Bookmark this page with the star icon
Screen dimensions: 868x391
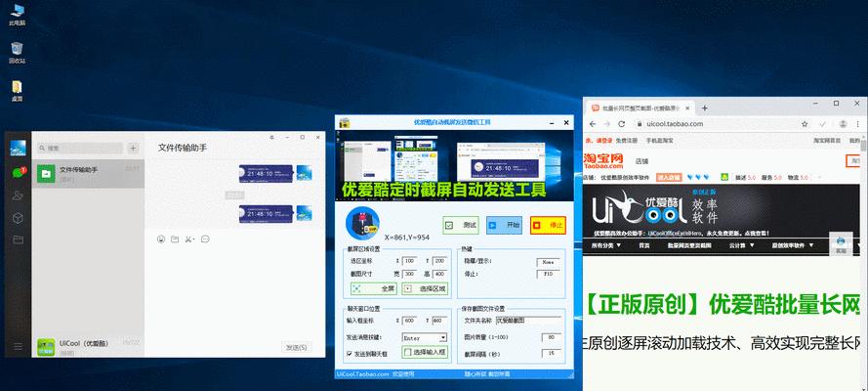coord(805,124)
